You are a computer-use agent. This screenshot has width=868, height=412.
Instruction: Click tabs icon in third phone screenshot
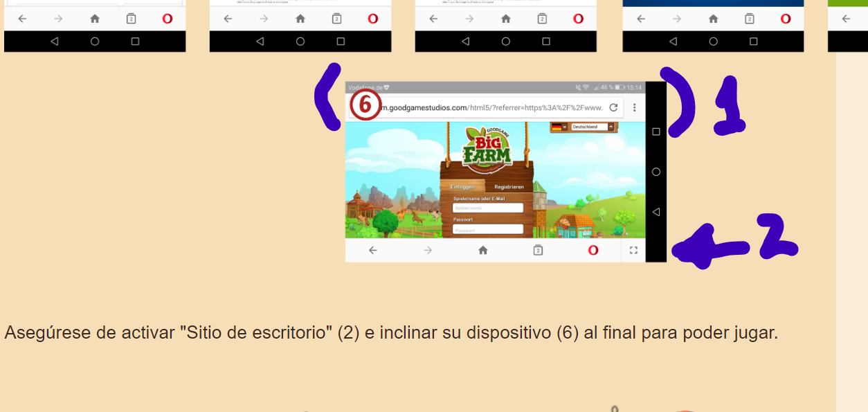click(x=542, y=19)
